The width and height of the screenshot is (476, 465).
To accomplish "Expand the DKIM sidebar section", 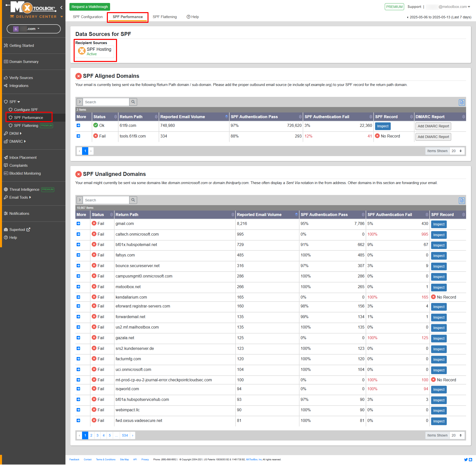I will click(x=13, y=133).
